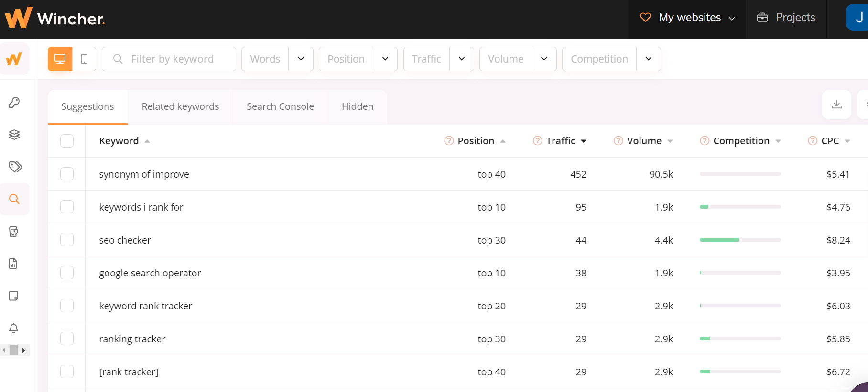
Task: Switch to mobile device view
Action: (84, 59)
